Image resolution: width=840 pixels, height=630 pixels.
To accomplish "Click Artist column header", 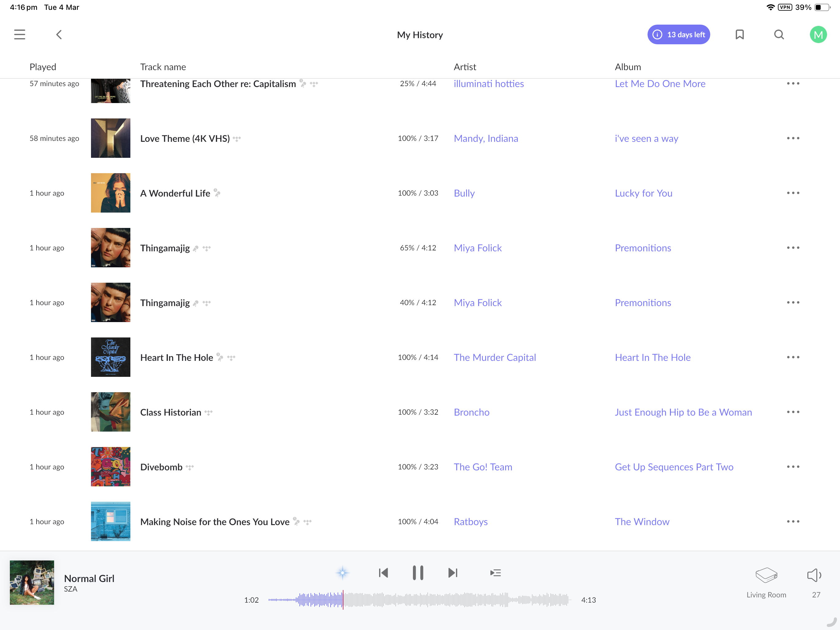I will tap(465, 67).
